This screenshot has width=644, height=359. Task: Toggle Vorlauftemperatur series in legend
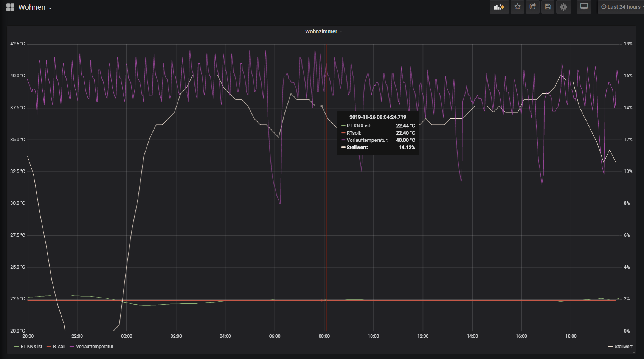point(95,347)
